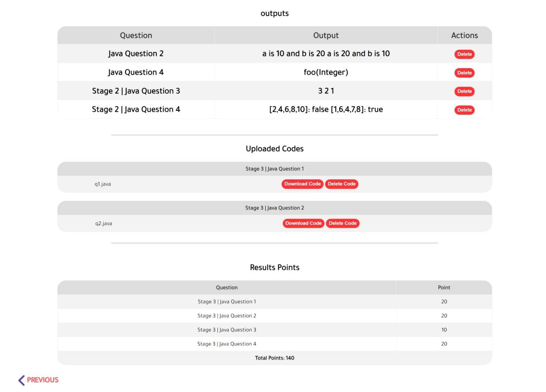Click the Stage 3 | Java Question 1 upload header
546x392 pixels.
(x=274, y=169)
